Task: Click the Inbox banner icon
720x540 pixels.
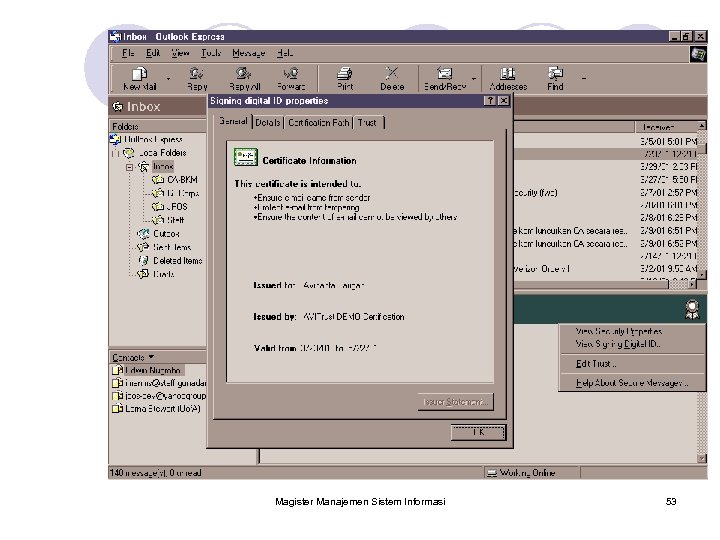Action: tap(118, 107)
